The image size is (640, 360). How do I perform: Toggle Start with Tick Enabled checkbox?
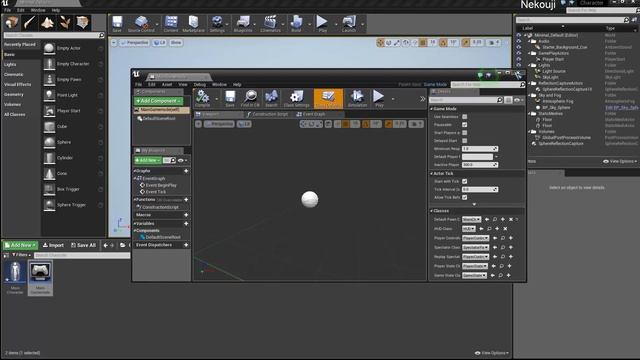pos(464,181)
